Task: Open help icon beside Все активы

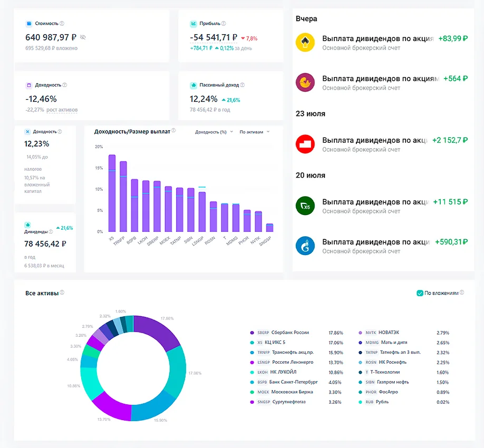Action: coord(62,292)
